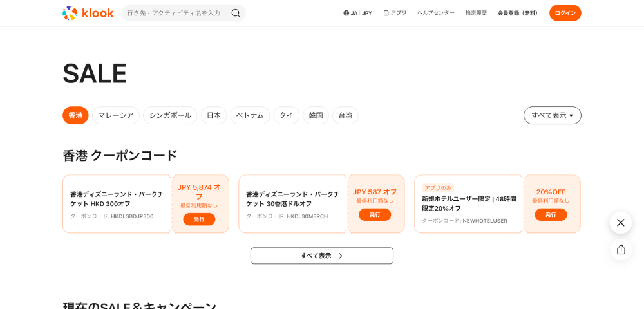Click coupon code text HKDL30MERCH
Screen dimensions: 644x309
[x=307, y=216]
